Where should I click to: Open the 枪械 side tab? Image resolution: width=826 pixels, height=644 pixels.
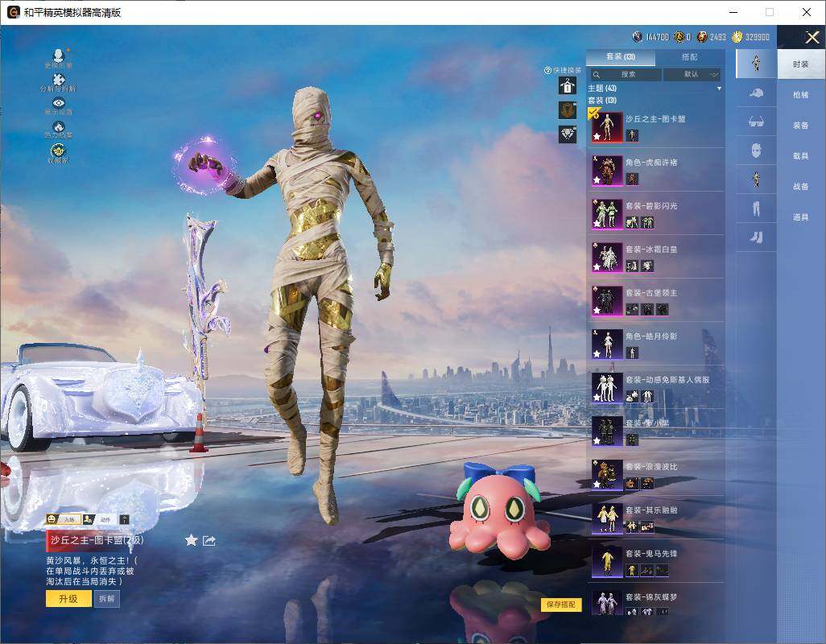[801, 95]
